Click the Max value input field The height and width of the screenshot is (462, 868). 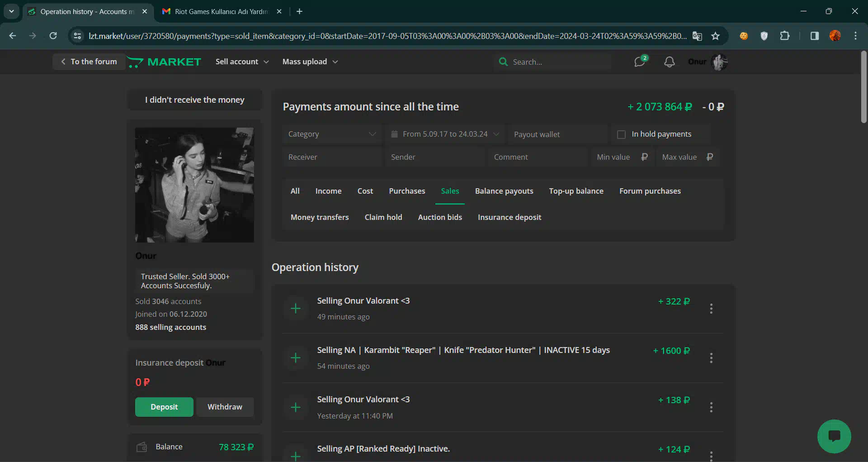coord(688,157)
